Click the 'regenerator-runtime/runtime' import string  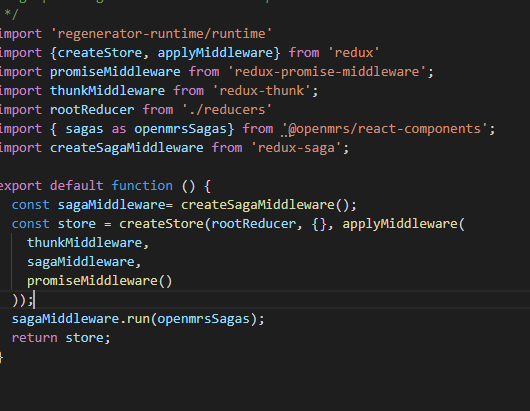pyautogui.click(x=161, y=34)
